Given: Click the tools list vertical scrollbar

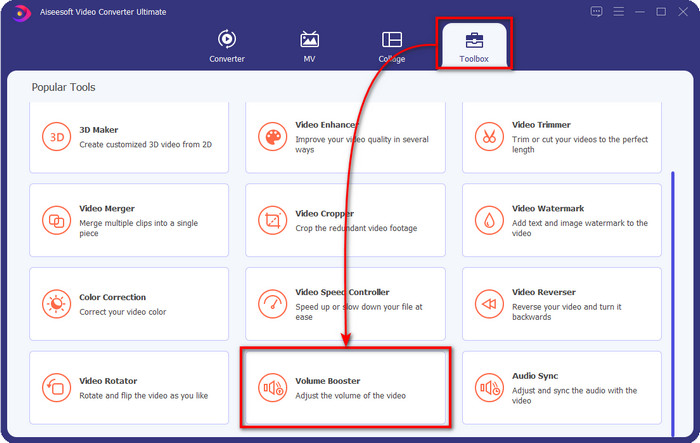Looking at the screenshot, I should (673, 303).
